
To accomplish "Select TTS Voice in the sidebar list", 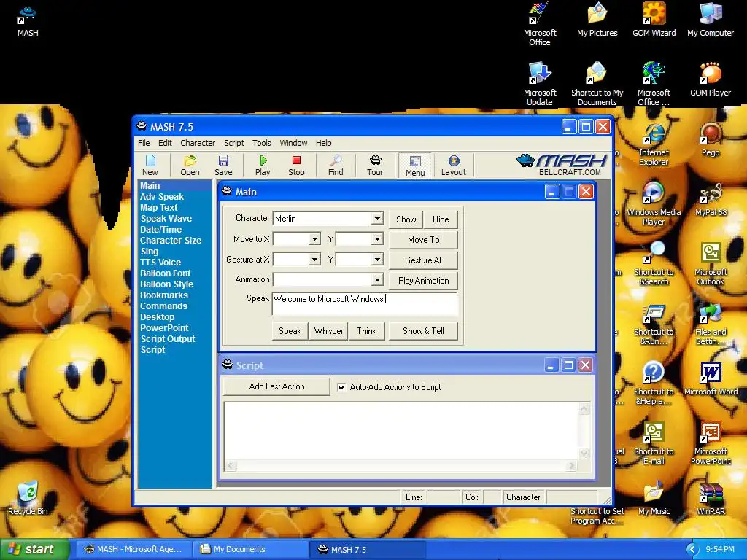I will [x=160, y=262].
